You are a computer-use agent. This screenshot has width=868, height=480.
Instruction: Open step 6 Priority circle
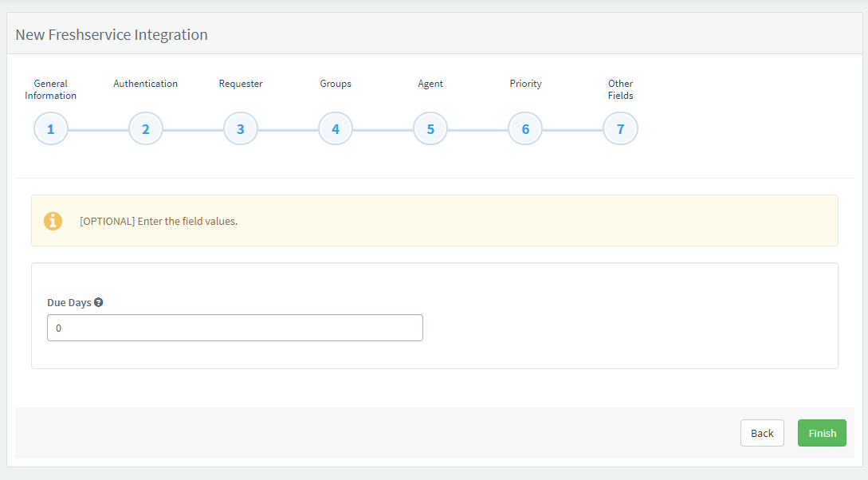pyautogui.click(x=525, y=129)
